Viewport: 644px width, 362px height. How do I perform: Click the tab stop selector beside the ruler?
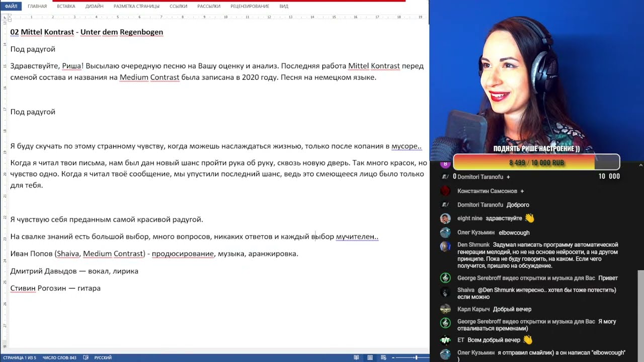pyautogui.click(x=5, y=17)
